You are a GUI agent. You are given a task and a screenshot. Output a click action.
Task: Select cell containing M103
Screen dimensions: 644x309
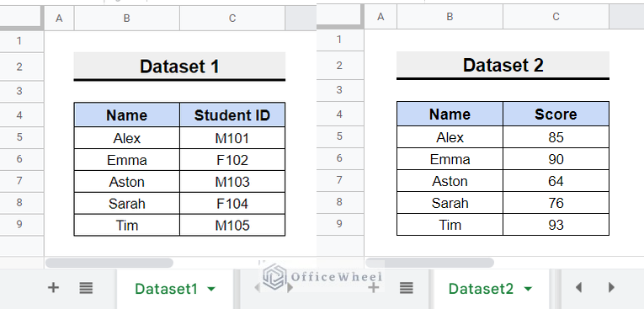point(232,182)
